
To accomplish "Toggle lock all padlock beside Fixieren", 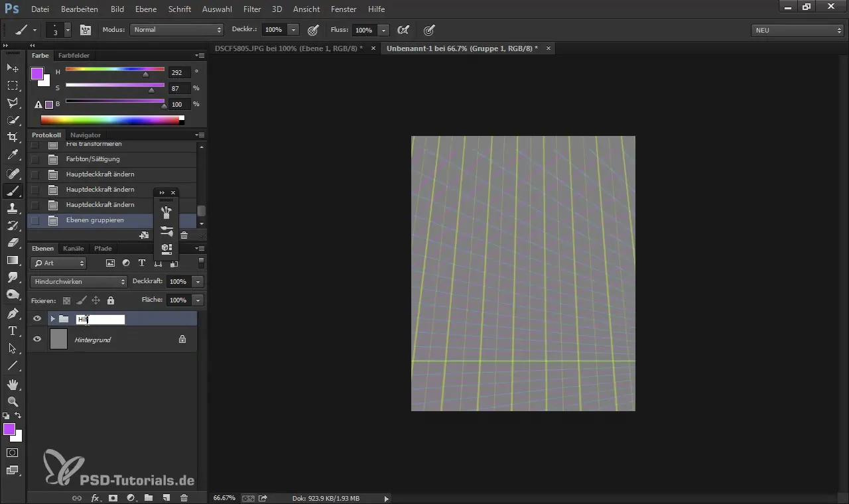I will click(111, 300).
